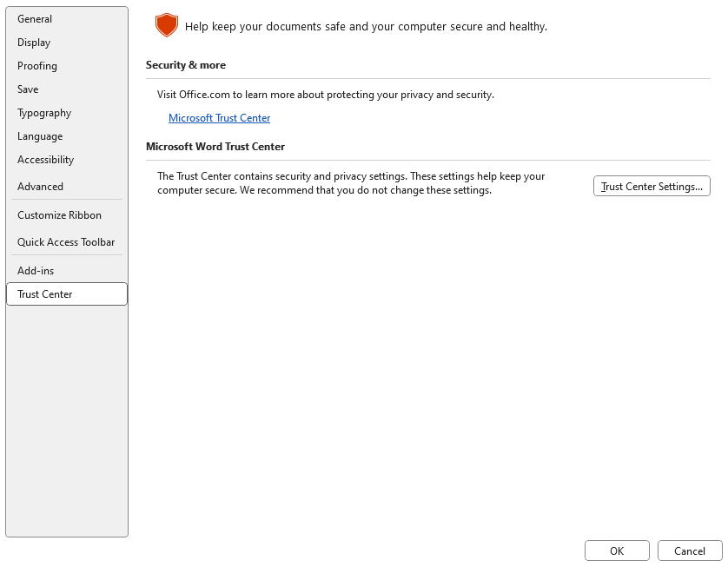
Task: Open the Quick Access Toolbar settings
Action: [66, 242]
